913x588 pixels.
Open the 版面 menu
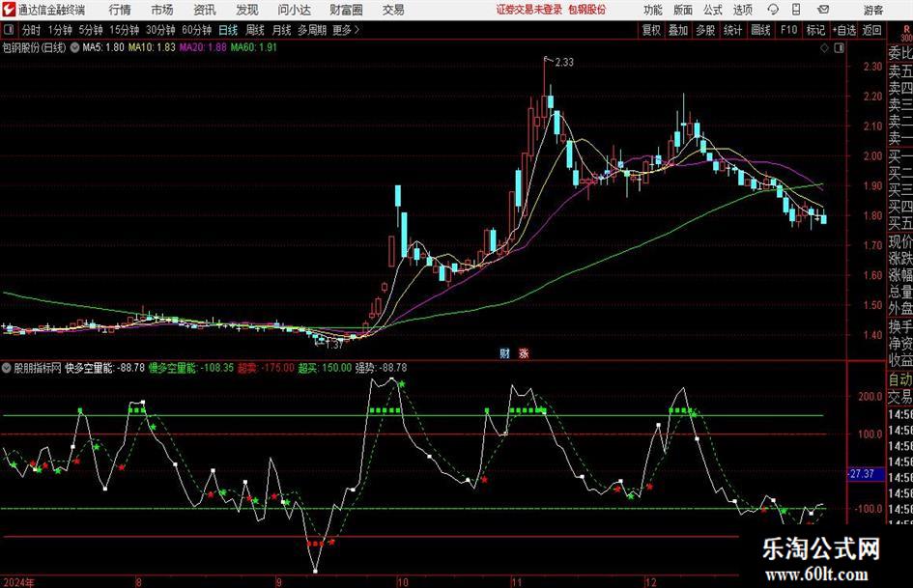pyautogui.click(x=682, y=10)
